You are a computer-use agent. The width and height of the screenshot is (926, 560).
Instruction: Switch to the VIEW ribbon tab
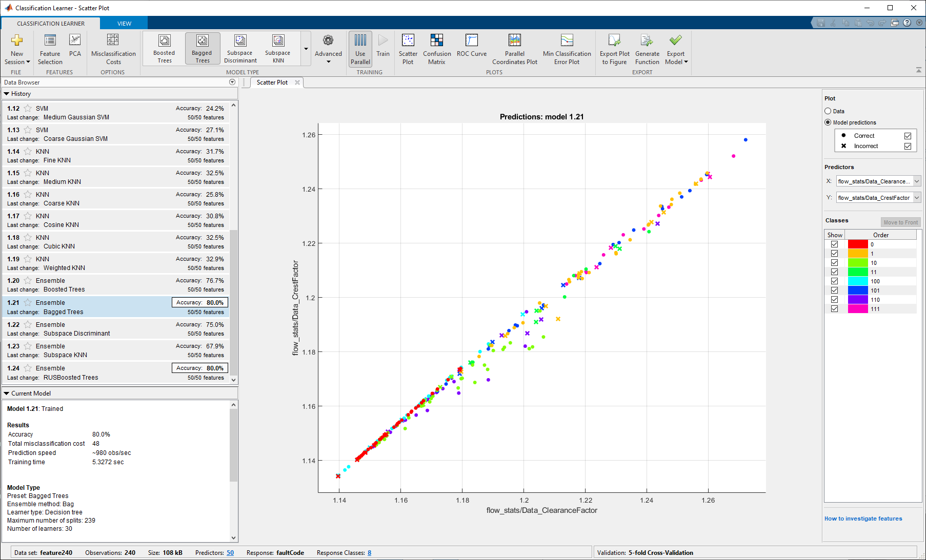pyautogui.click(x=124, y=24)
